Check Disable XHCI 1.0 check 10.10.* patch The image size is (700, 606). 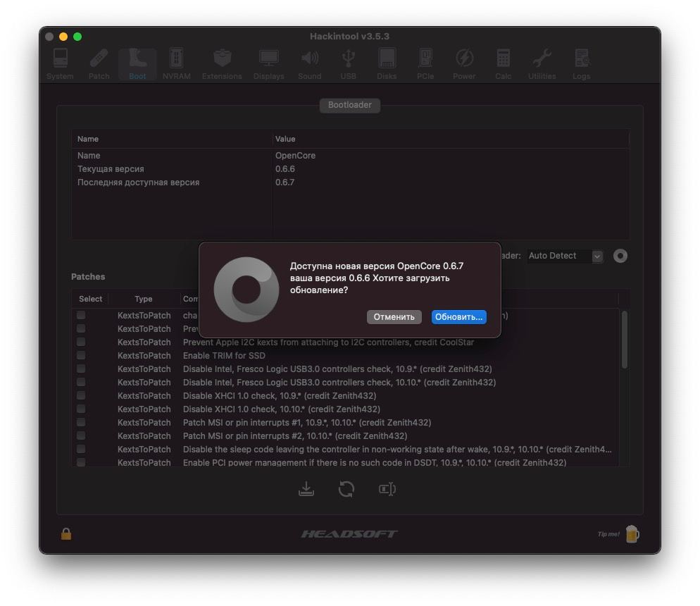(81, 409)
